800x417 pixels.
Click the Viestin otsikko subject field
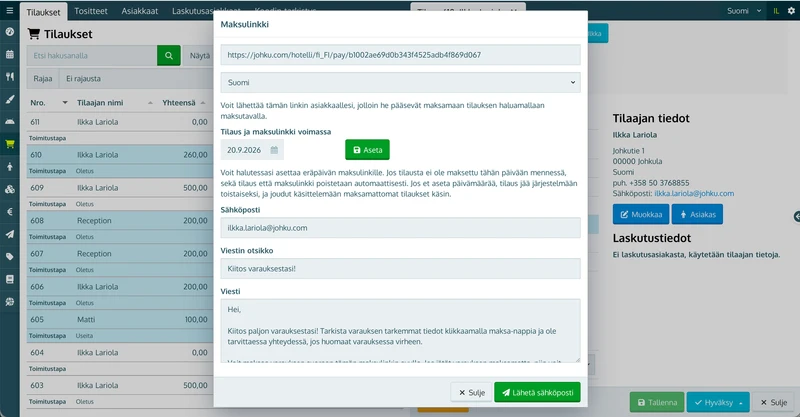400,269
